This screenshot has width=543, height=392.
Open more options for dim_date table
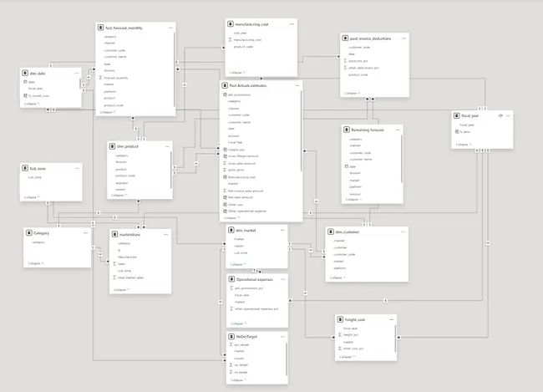coord(77,73)
